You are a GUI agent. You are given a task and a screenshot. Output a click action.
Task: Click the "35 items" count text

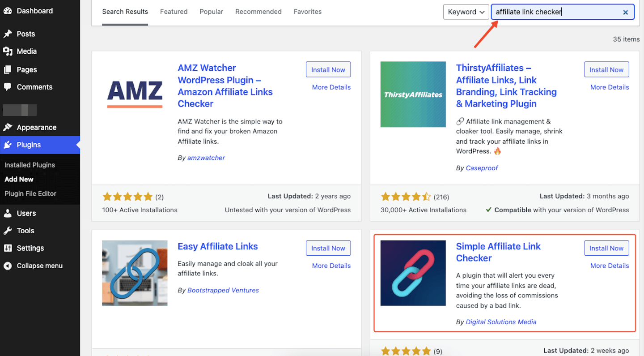point(626,39)
